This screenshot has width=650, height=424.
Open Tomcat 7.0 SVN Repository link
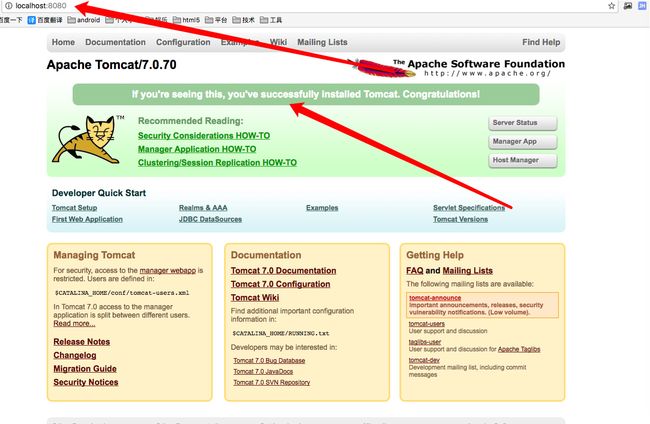(272, 383)
